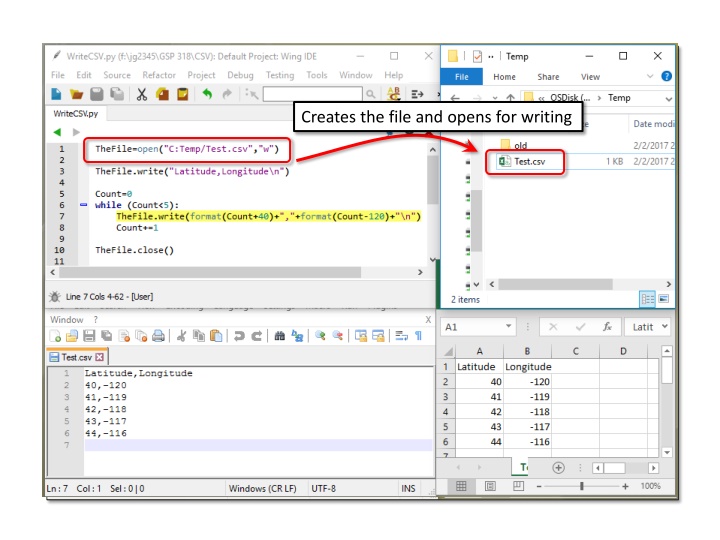The image size is (720, 540).
Task: Open the Test.csv file in Explorer
Action: point(529,161)
